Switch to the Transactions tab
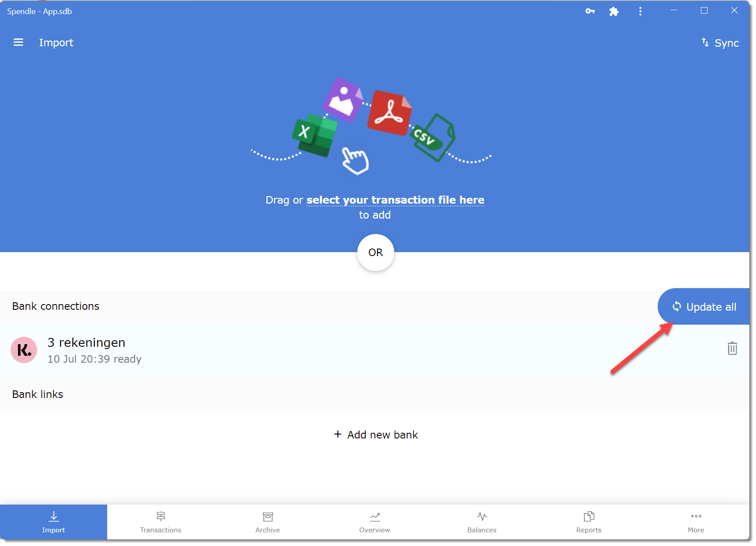Image resolution: width=756 pixels, height=546 pixels. [x=161, y=522]
